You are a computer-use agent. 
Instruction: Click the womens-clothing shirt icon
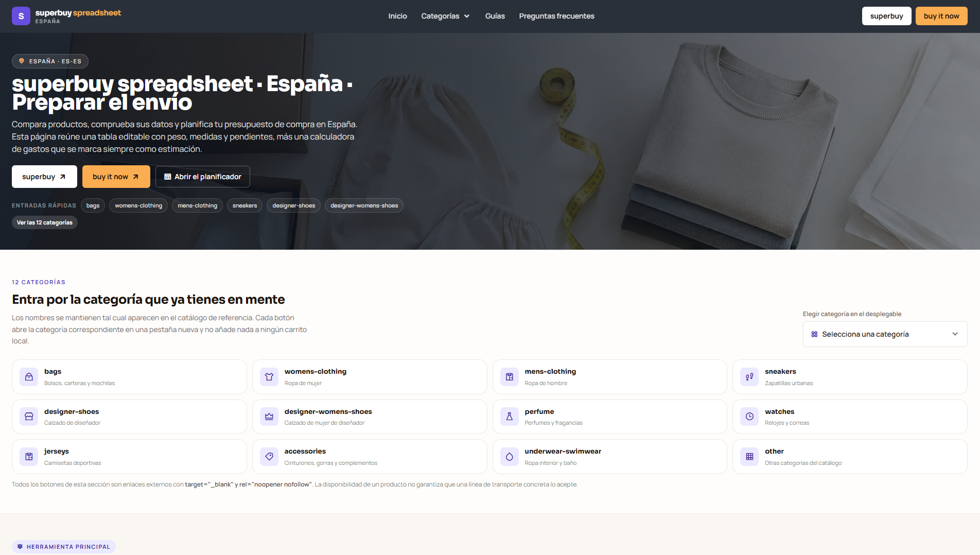269,377
